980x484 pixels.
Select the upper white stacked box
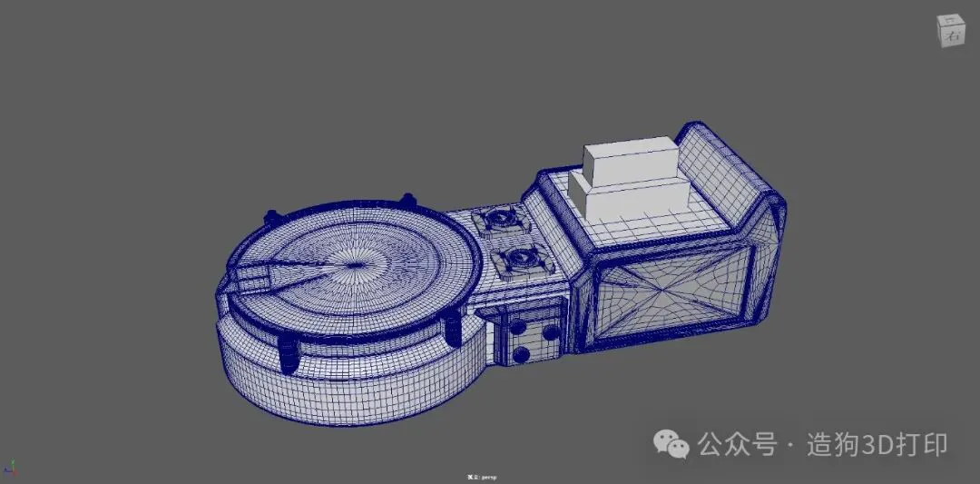(632, 162)
